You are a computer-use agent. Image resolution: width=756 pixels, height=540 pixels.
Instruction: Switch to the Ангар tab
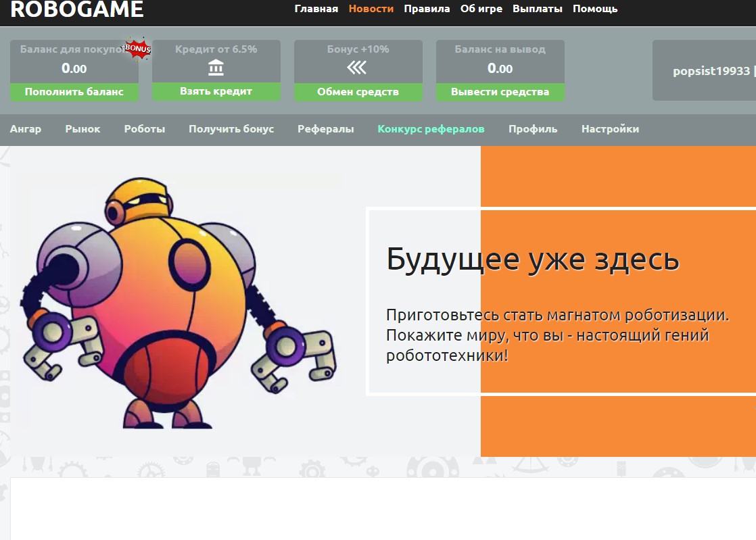[x=26, y=128]
